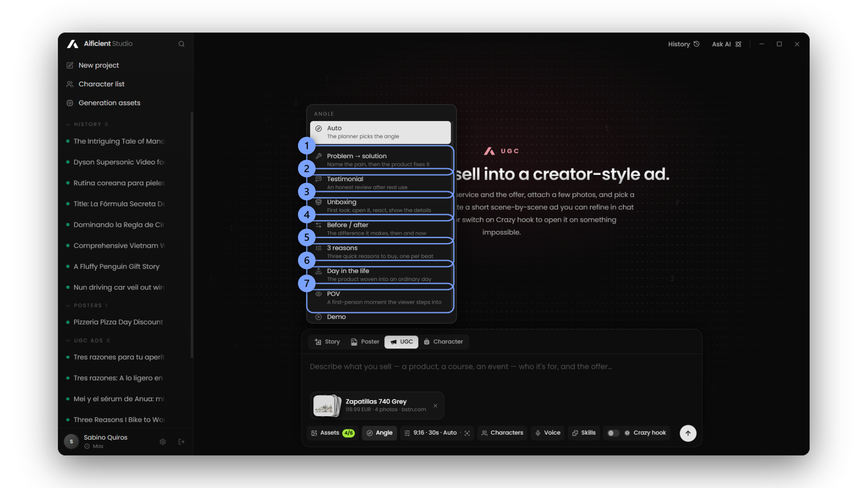The width and height of the screenshot is (868, 488).
Task: Click the Aificient Studio logo
Action: (99, 44)
